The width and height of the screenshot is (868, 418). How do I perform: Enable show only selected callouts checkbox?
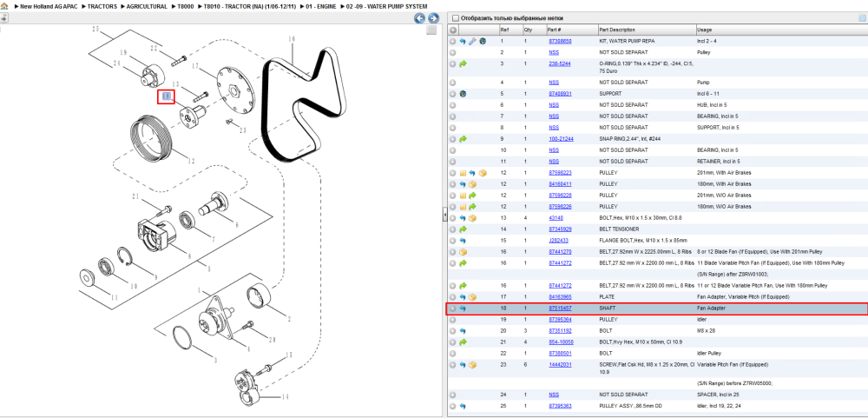456,18
